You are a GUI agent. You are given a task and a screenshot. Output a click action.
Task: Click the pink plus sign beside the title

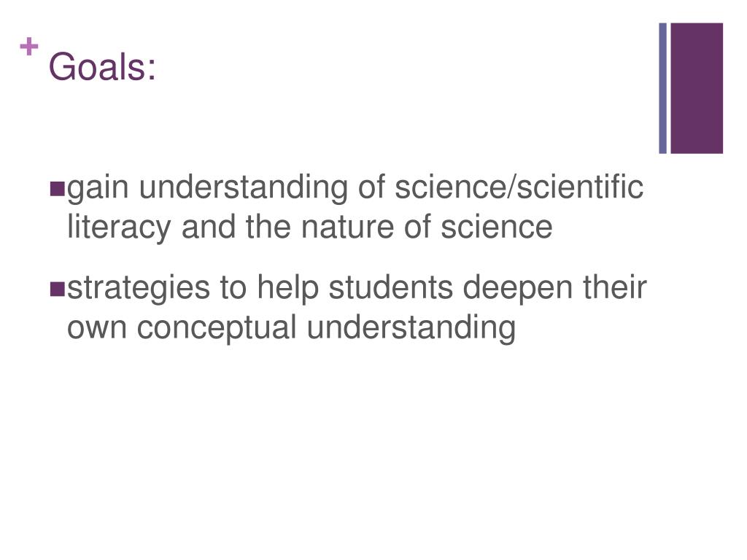pyautogui.click(x=29, y=47)
